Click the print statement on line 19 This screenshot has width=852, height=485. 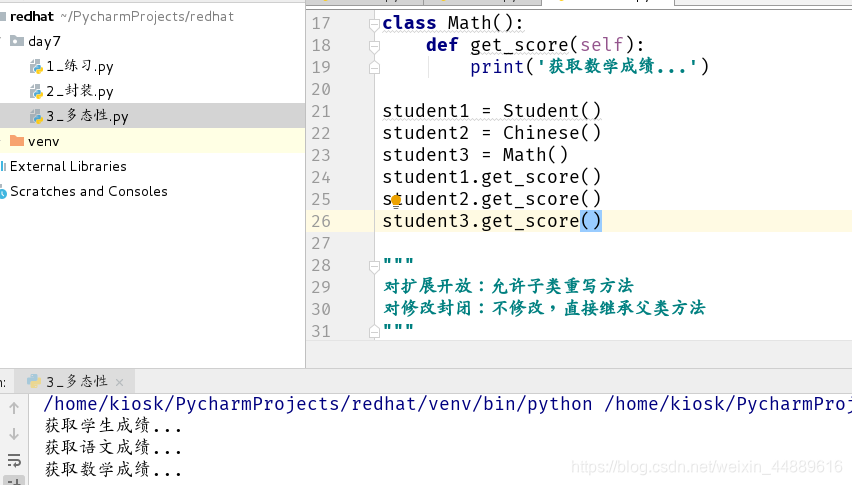[590, 67]
